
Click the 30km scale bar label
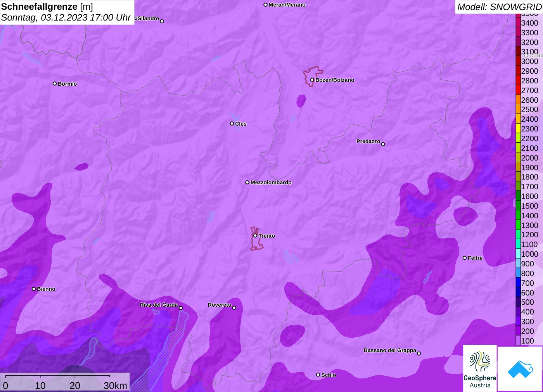coord(115,386)
